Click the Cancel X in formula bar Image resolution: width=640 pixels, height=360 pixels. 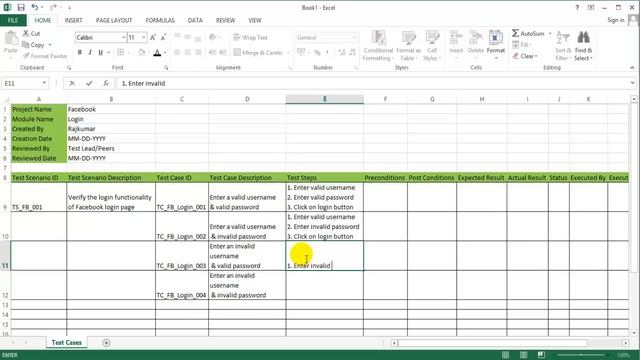click(x=72, y=83)
